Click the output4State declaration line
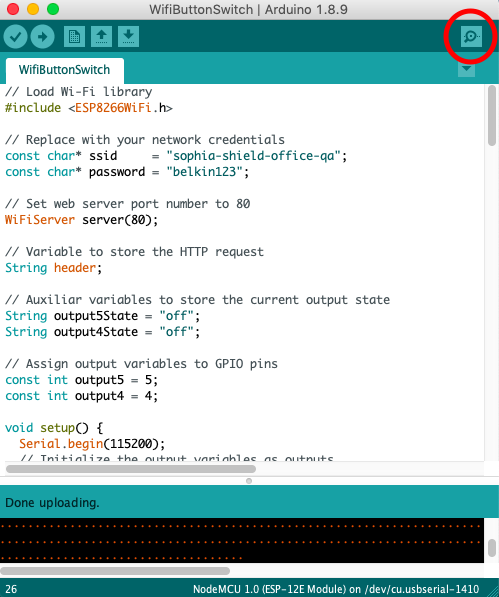499x597 pixels. coord(102,332)
